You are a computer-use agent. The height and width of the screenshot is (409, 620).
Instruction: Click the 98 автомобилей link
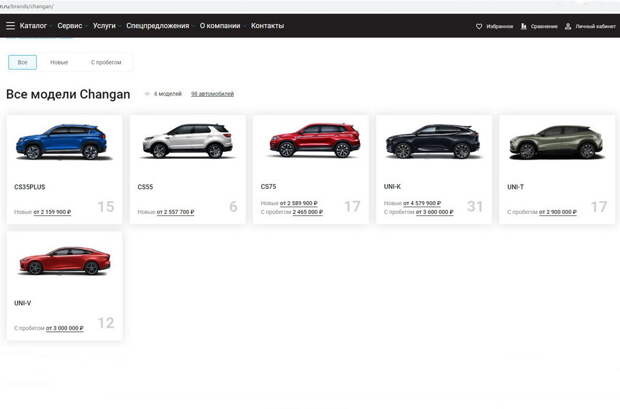click(212, 94)
